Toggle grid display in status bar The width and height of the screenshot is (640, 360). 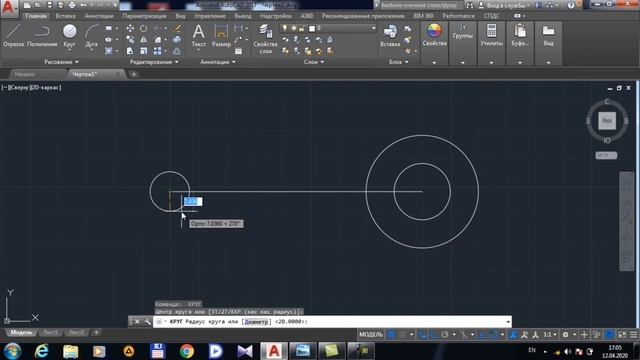click(x=391, y=335)
